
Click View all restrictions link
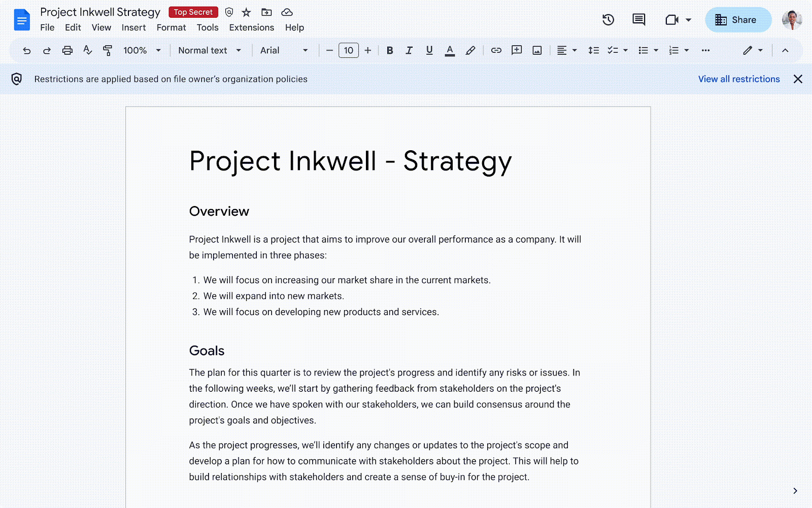pos(739,79)
